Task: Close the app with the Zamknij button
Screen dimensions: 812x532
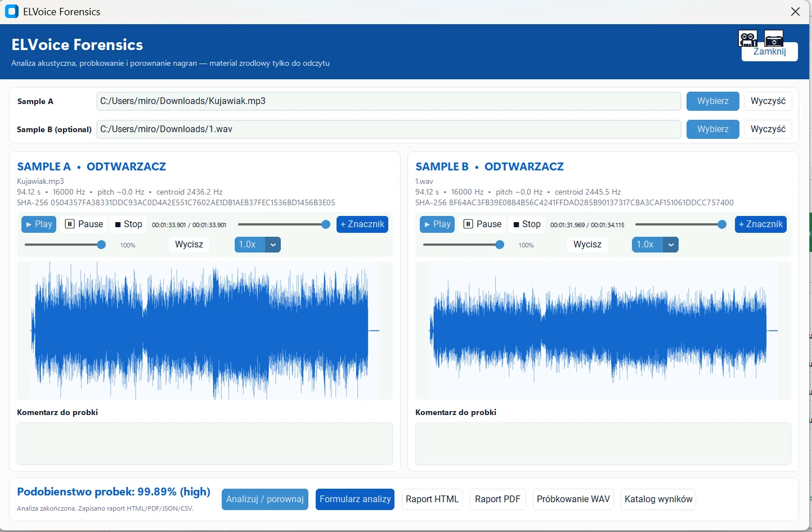Action: [x=769, y=52]
